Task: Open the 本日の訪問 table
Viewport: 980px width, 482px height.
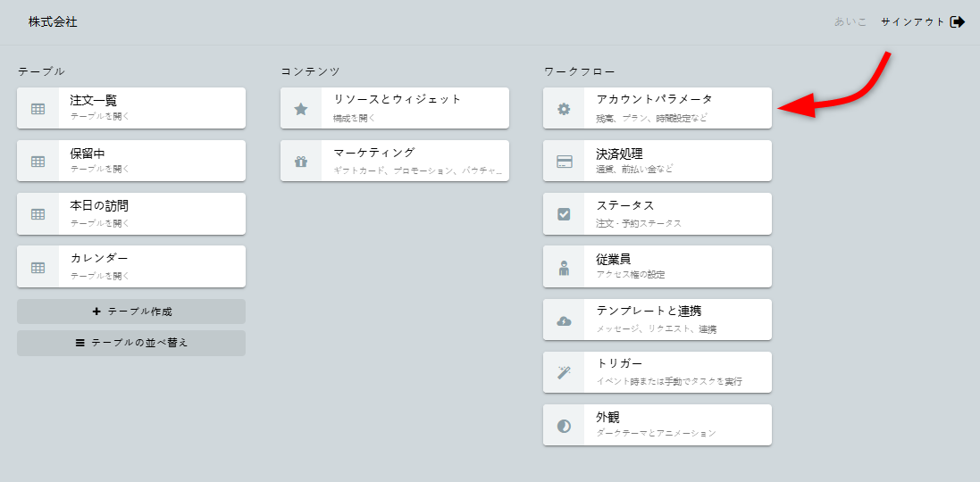Action: point(131,213)
